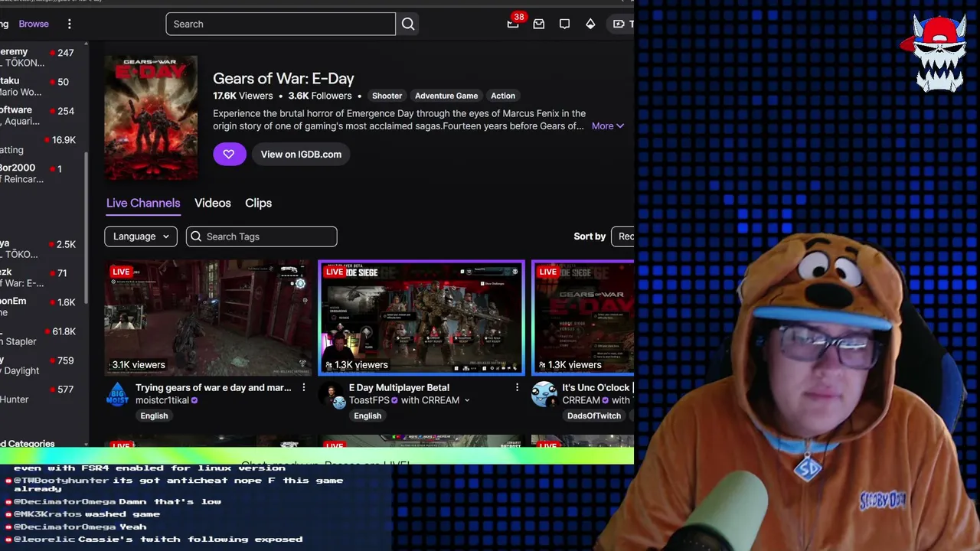Go to Browse in top navigation
Image resolution: width=980 pixels, height=551 pixels.
[x=34, y=24]
